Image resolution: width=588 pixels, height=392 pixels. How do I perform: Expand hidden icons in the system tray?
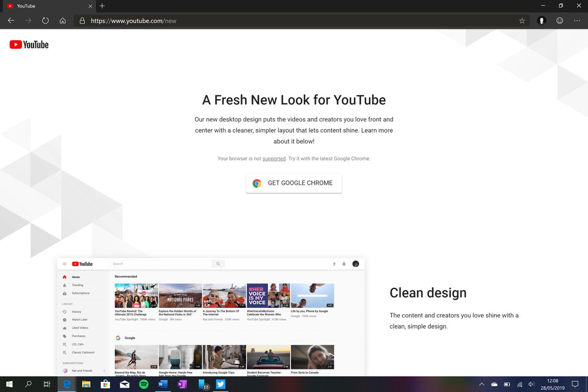tap(482, 384)
